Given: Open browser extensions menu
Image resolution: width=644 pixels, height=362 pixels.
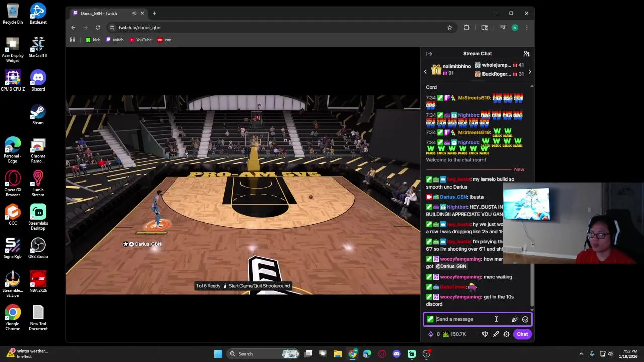Looking at the screenshot, I should tap(467, 28).
